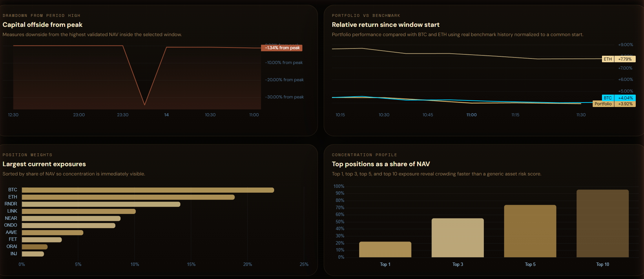
Task: Click the ETH exposure bar
Action: [x=128, y=197]
